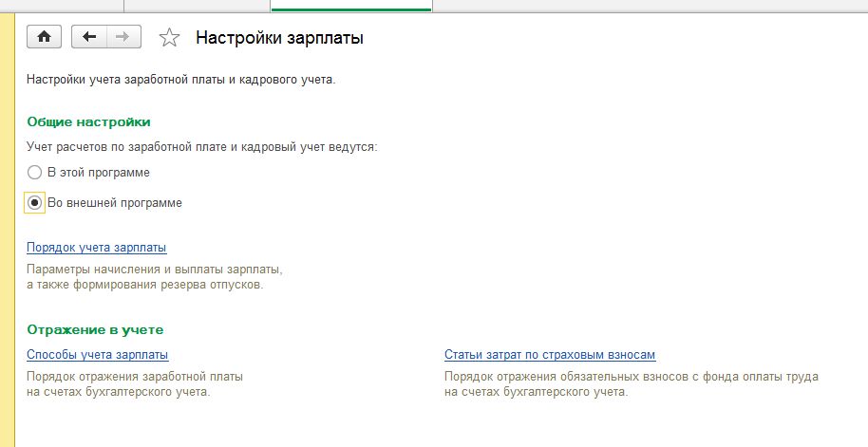Image resolution: width=868 pixels, height=447 pixels.
Task: Click description mentioning фонда оплаты труда
Action: (x=631, y=377)
